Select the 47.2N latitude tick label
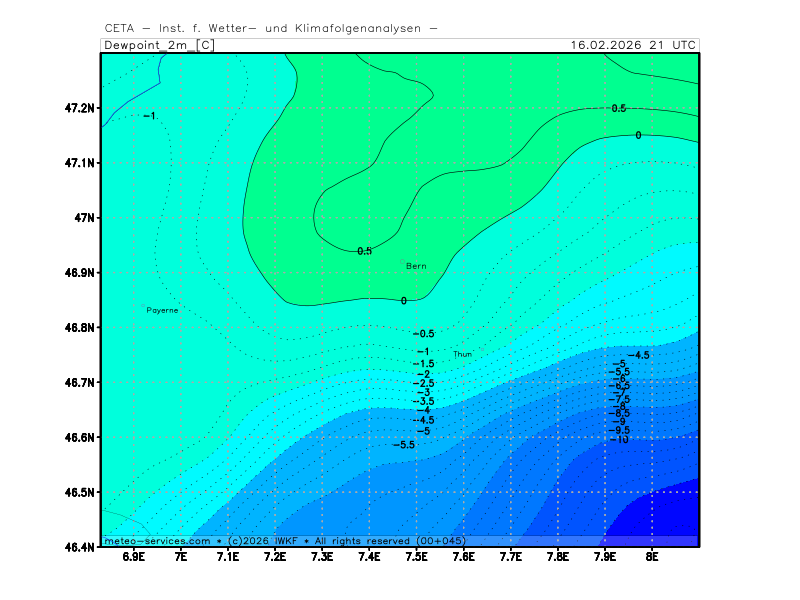Screen dimensions: 800x600 click(x=78, y=107)
